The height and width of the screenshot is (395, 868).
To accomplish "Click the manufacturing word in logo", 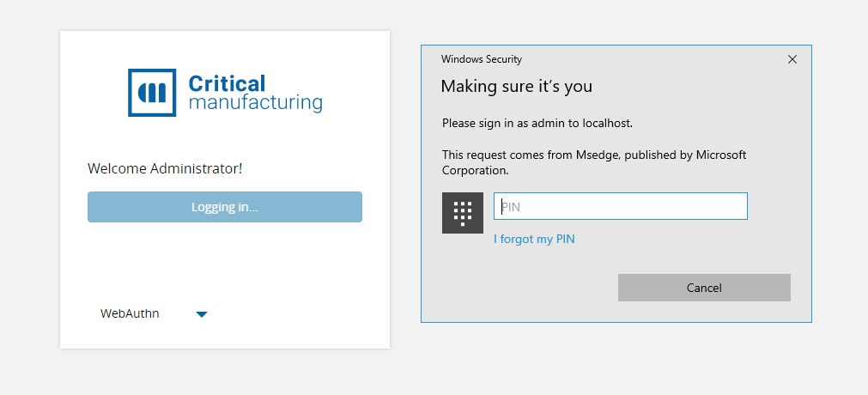I will point(255,103).
